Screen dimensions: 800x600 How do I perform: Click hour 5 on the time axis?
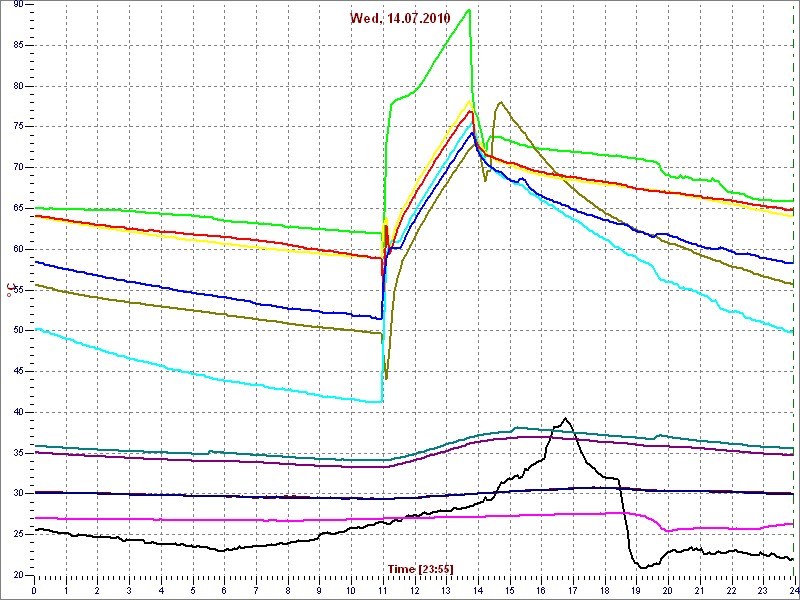pos(192,590)
